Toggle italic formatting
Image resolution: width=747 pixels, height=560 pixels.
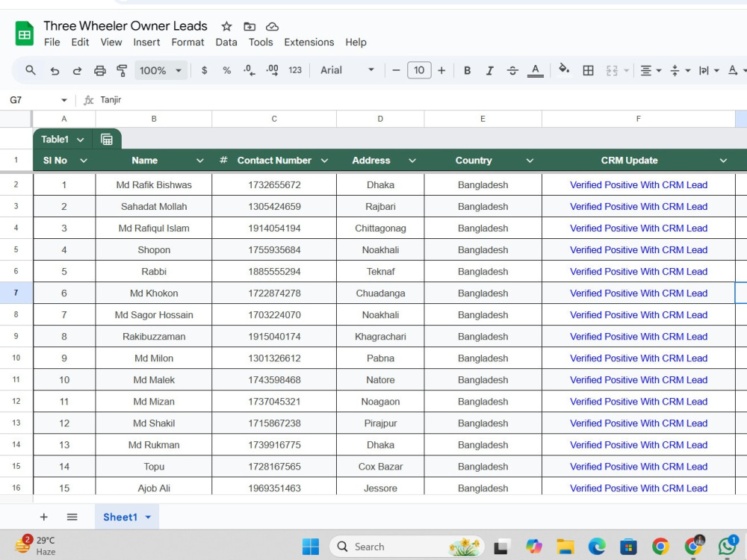[490, 70]
